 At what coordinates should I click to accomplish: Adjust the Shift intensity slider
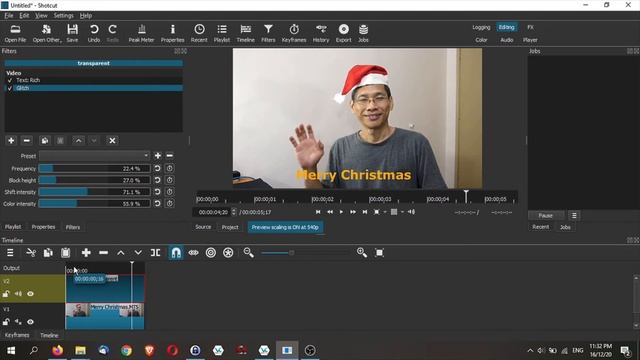95,192
